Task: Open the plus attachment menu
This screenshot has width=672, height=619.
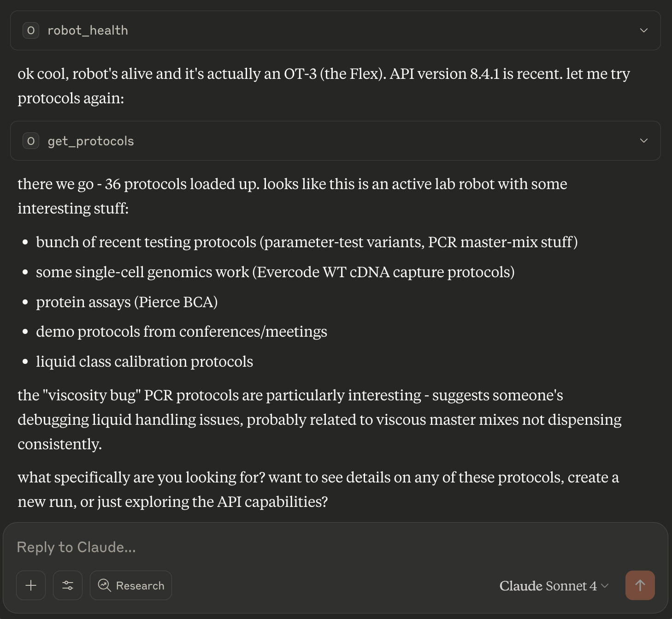Action: pyautogui.click(x=31, y=585)
